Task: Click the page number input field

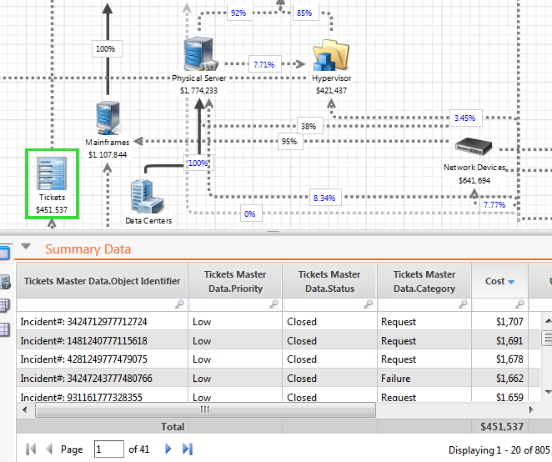Action: pos(108,449)
